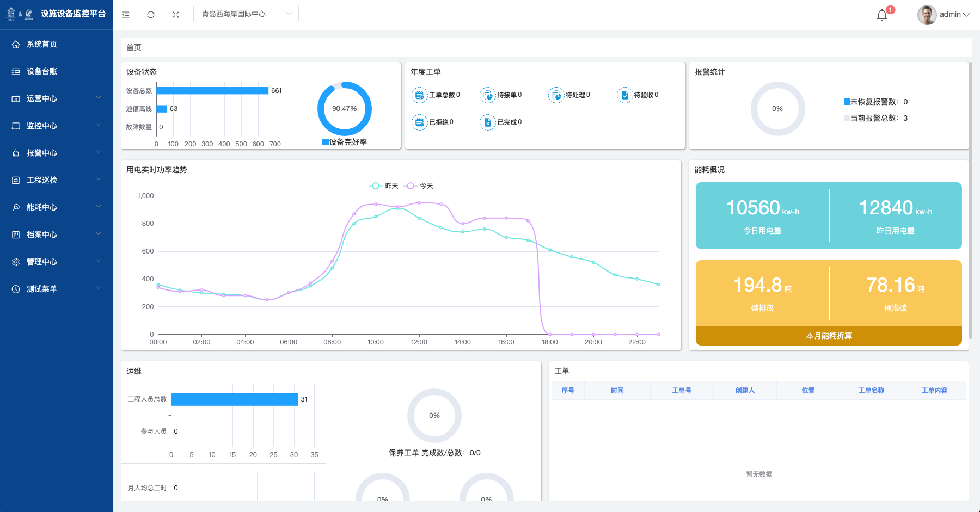
Task: Click the 未恢复报警数 blue legend swatch
Action: (x=847, y=102)
